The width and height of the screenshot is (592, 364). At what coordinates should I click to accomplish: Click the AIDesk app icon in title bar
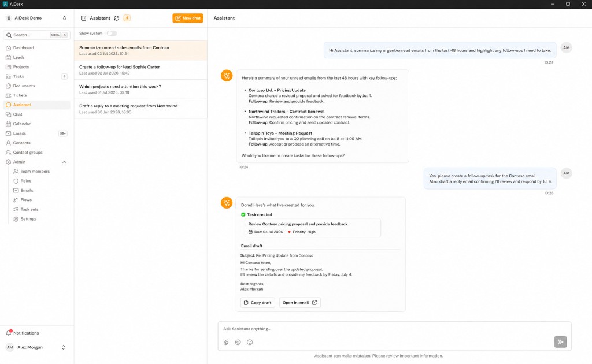(x=5, y=4)
